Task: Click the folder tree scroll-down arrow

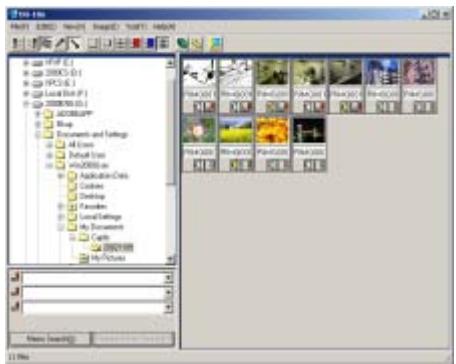Action: pos(170,259)
